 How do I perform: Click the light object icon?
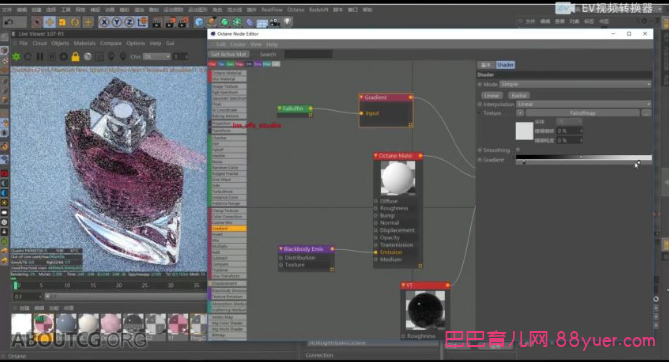click(288, 22)
